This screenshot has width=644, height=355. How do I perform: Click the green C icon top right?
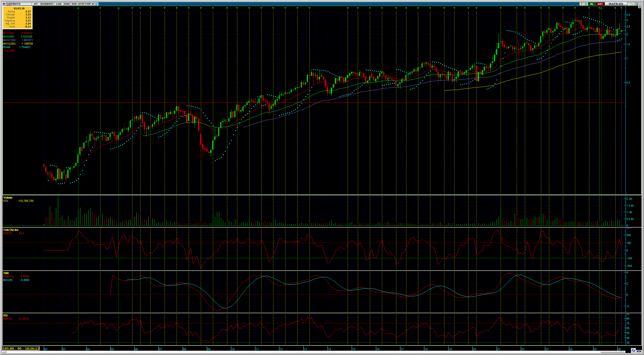pyautogui.click(x=586, y=4)
